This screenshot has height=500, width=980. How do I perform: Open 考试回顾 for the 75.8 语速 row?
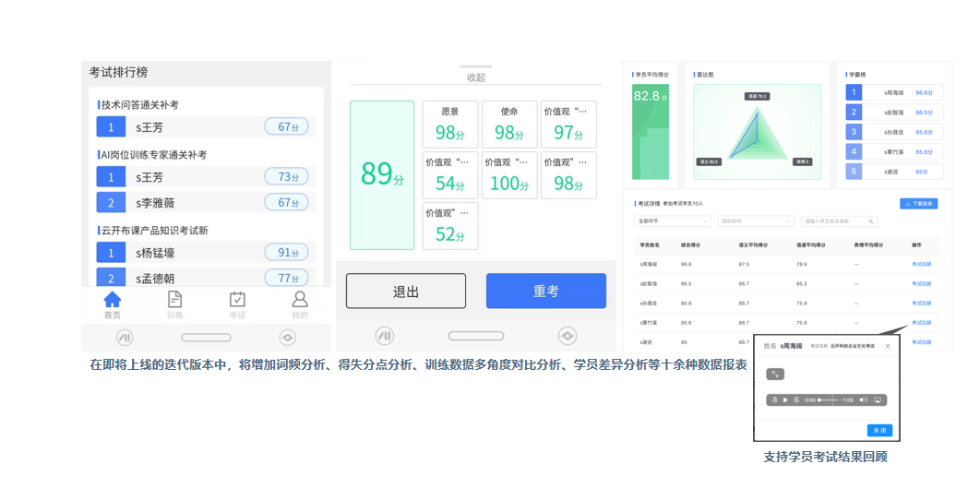click(921, 323)
